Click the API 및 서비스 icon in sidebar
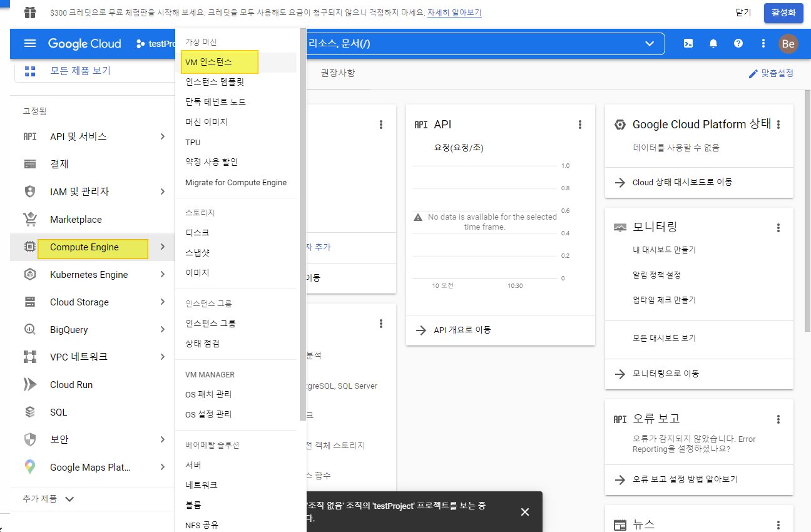 pos(29,136)
